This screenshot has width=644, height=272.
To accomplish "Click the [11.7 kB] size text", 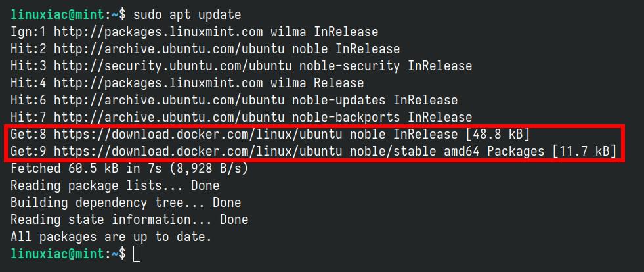I will tap(584, 151).
